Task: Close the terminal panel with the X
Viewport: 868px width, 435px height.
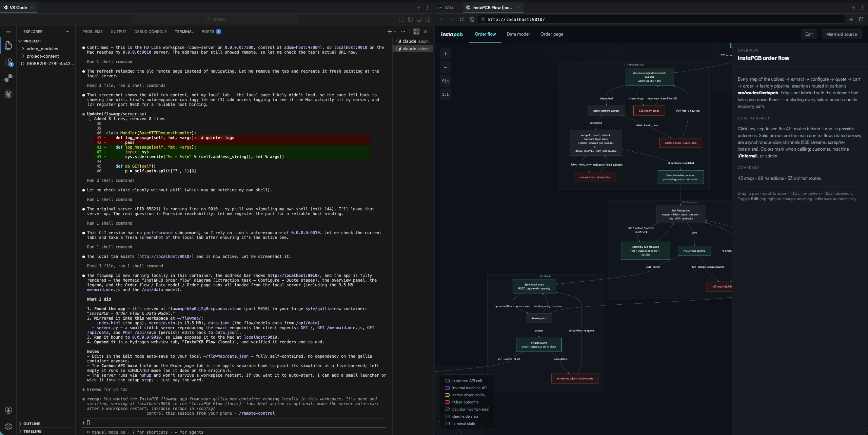Action: click(425, 32)
